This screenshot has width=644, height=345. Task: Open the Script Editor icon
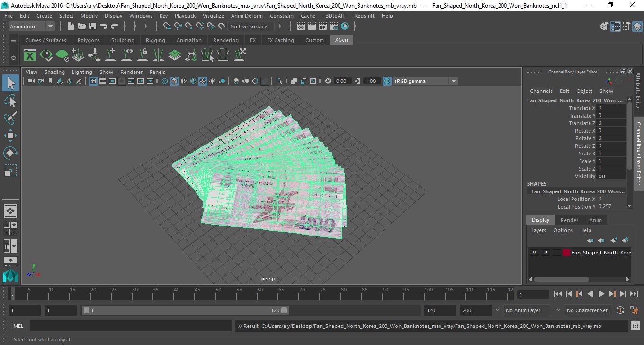tap(635, 326)
